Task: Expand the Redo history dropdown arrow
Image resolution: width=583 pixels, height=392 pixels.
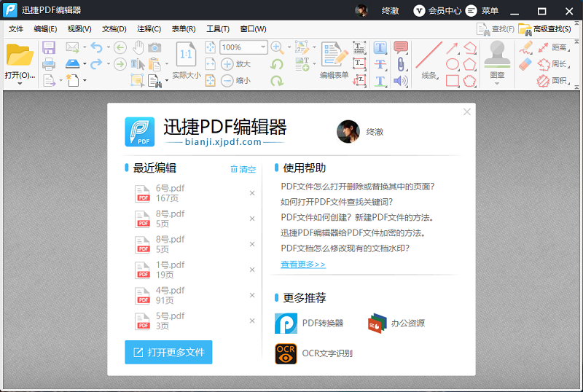Action: pyautogui.click(x=108, y=64)
